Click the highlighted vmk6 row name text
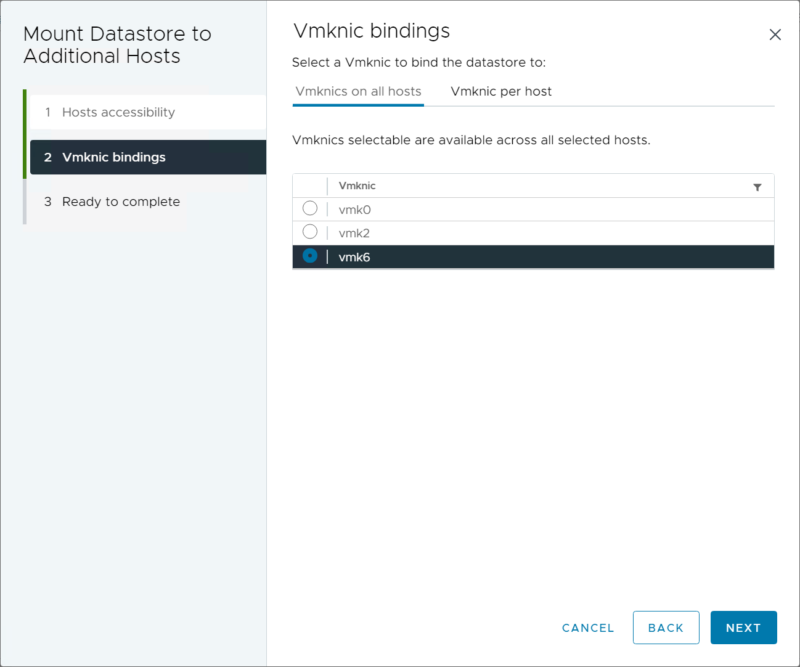Image resolution: width=800 pixels, height=667 pixels. (x=355, y=257)
